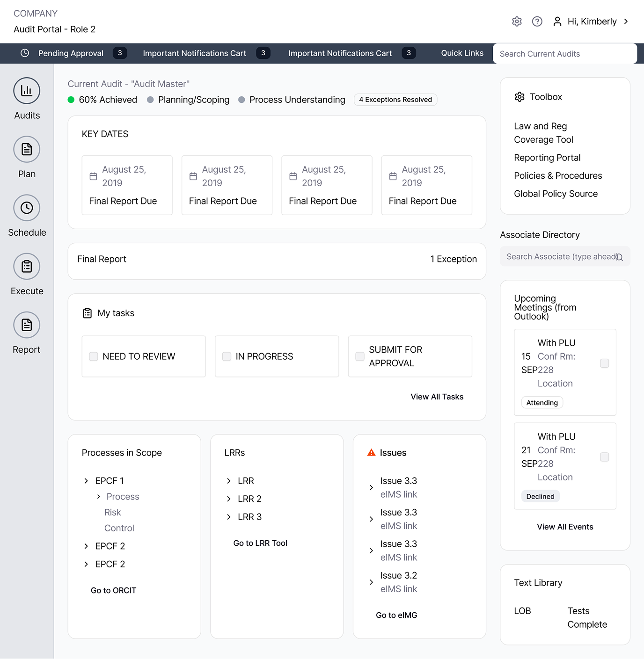The image size is (644, 659).
Task: Open the Pending Approval menu item
Action: click(x=71, y=53)
